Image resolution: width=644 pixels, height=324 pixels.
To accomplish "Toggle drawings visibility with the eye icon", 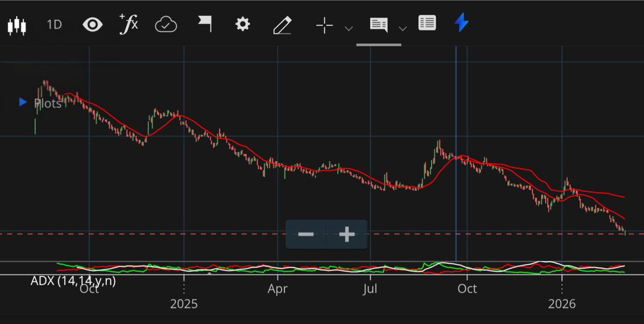I will [x=92, y=23].
